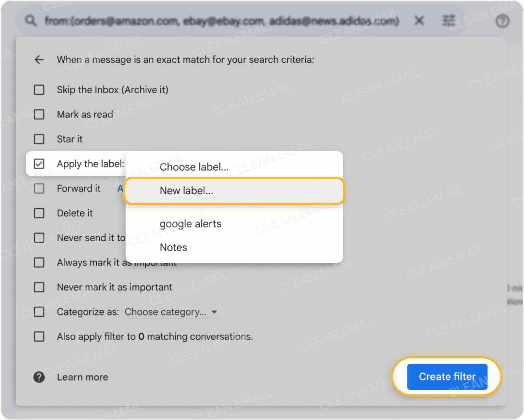Uncheck Apply the label

[x=39, y=164]
